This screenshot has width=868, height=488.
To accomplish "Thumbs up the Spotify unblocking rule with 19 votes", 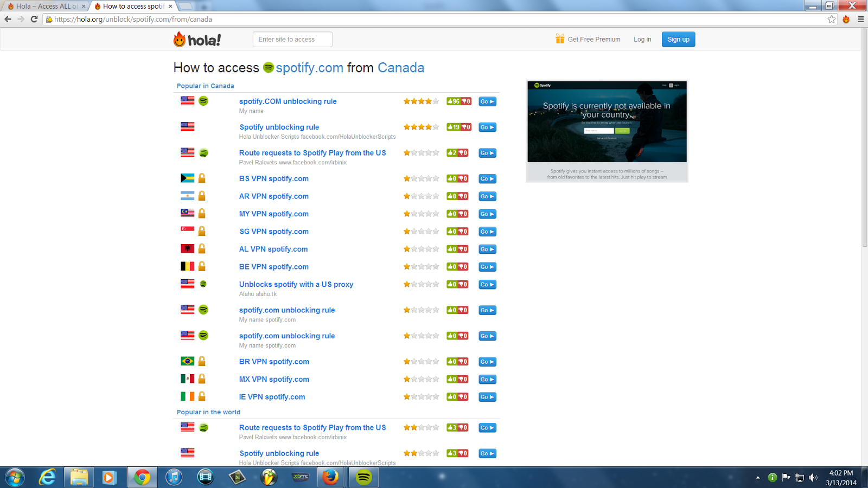I will pos(453,127).
